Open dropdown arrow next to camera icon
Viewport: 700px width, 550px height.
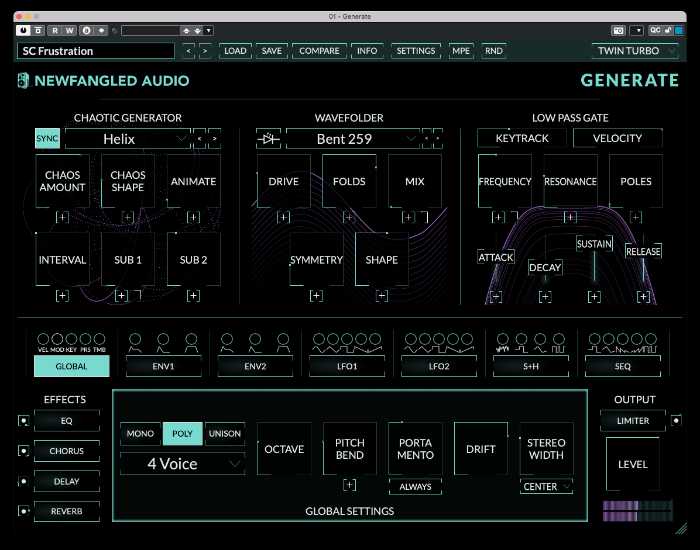(x=637, y=30)
